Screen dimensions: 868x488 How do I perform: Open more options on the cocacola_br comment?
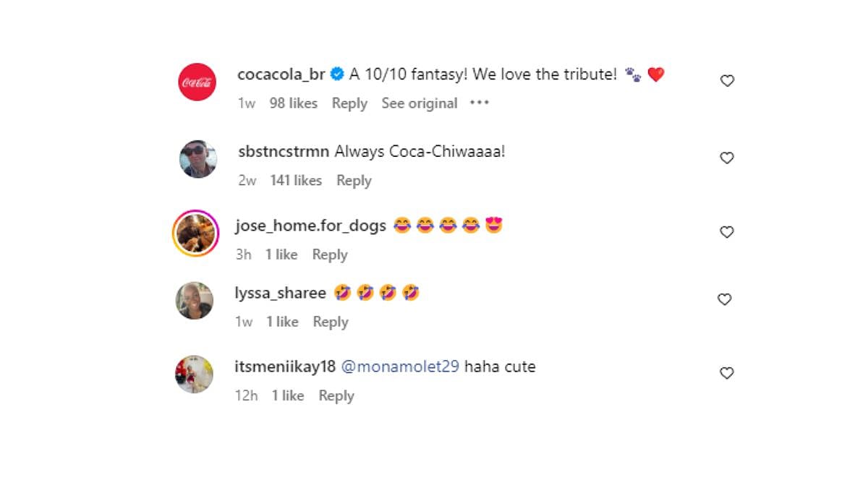pyautogui.click(x=480, y=103)
